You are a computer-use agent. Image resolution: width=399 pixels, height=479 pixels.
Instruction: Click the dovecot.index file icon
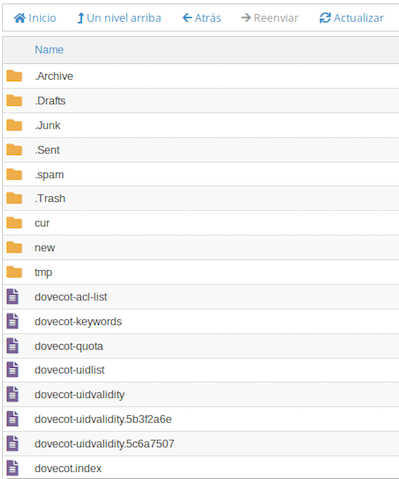click(x=13, y=468)
